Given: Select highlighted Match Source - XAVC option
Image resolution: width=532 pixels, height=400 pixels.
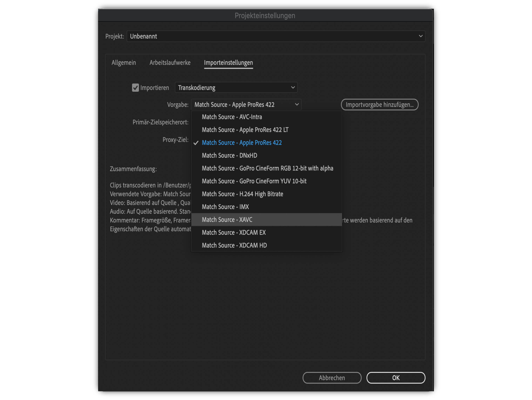Looking at the screenshot, I should (x=227, y=220).
